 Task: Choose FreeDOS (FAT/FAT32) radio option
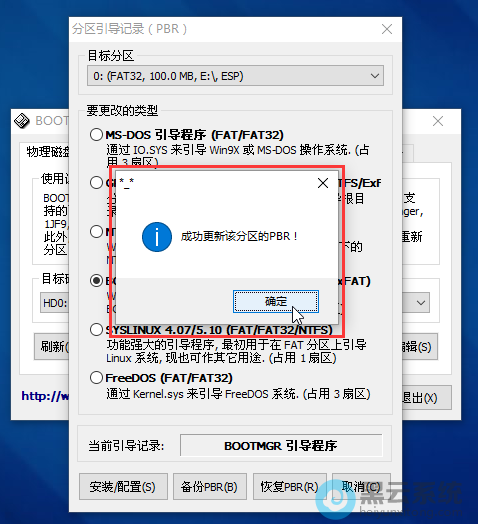(96, 378)
